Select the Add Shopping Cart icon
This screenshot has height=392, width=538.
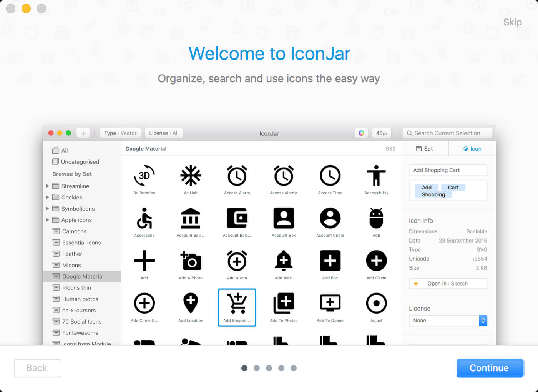(237, 303)
